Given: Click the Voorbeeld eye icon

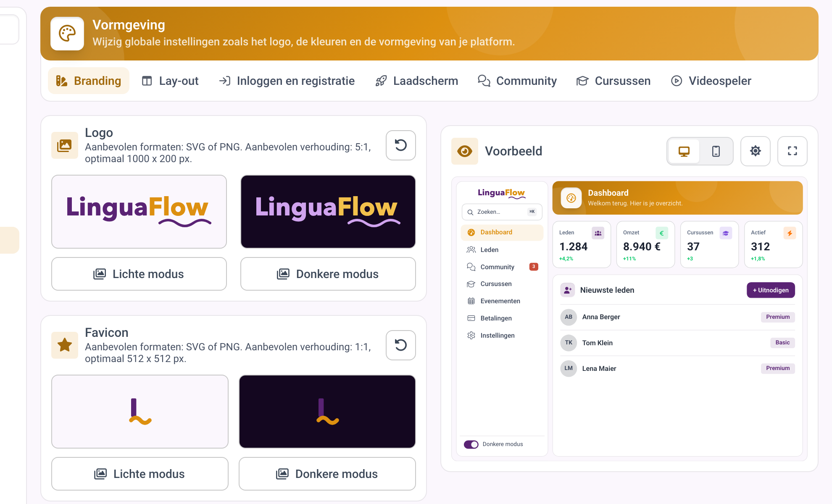Looking at the screenshot, I should coord(465,151).
